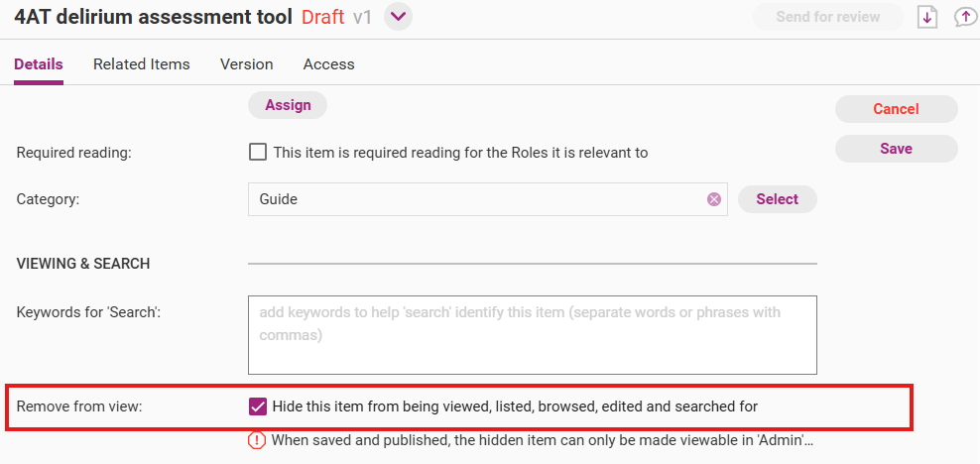This screenshot has width=980, height=464.
Task: Enable the required reading checkbox
Action: pos(258,153)
